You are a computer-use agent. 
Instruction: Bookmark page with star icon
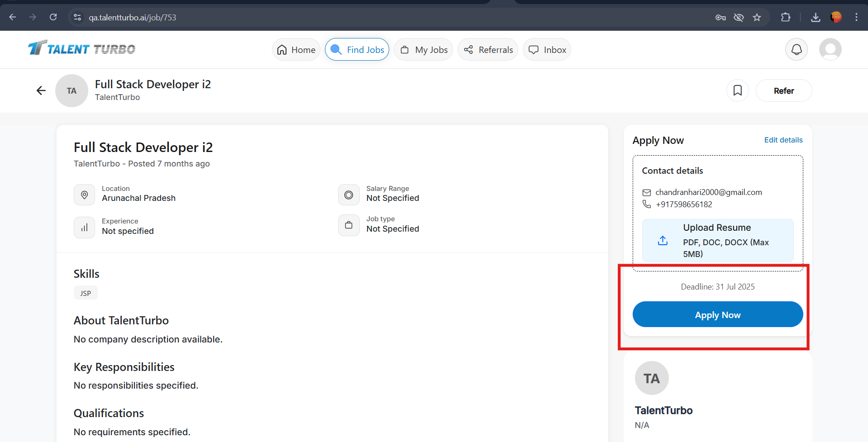point(757,18)
